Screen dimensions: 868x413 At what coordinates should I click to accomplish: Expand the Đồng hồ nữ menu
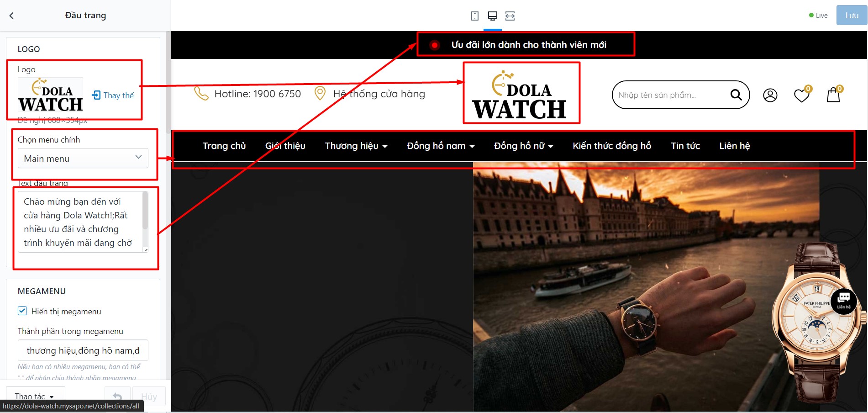click(523, 146)
